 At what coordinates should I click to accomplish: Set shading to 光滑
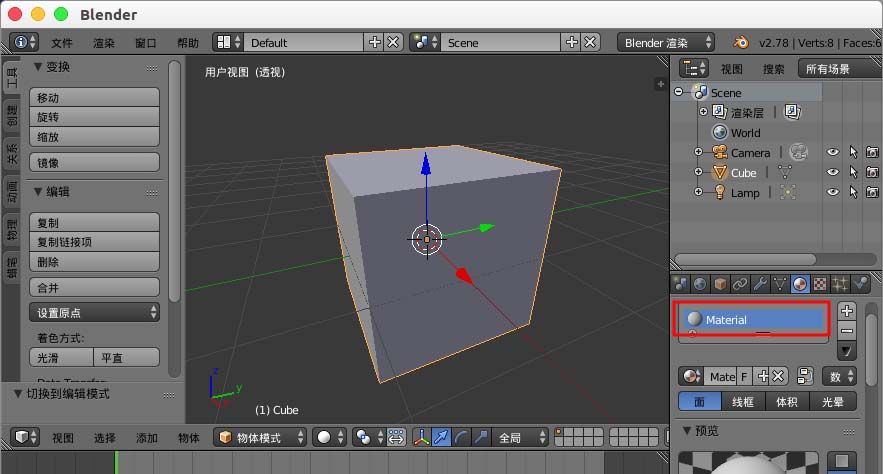point(61,357)
